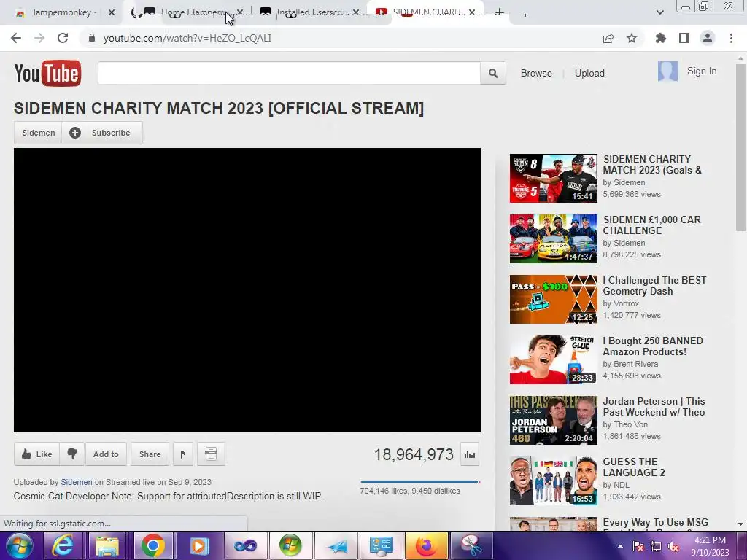
Task: Click Upload in YouTube header
Action: (x=589, y=74)
